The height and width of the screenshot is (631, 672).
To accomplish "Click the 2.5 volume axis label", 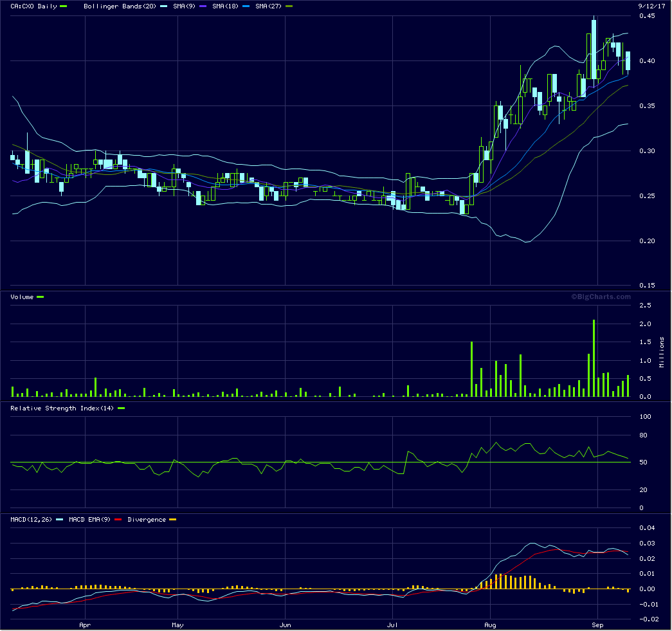I will point(646,306).
